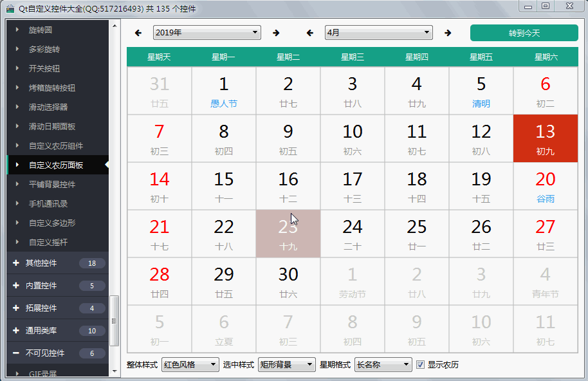The width and height of the screenshot is (588, 381).
Task: Open the 2019年 year dropdown
Action: click(x=207, y=33)
